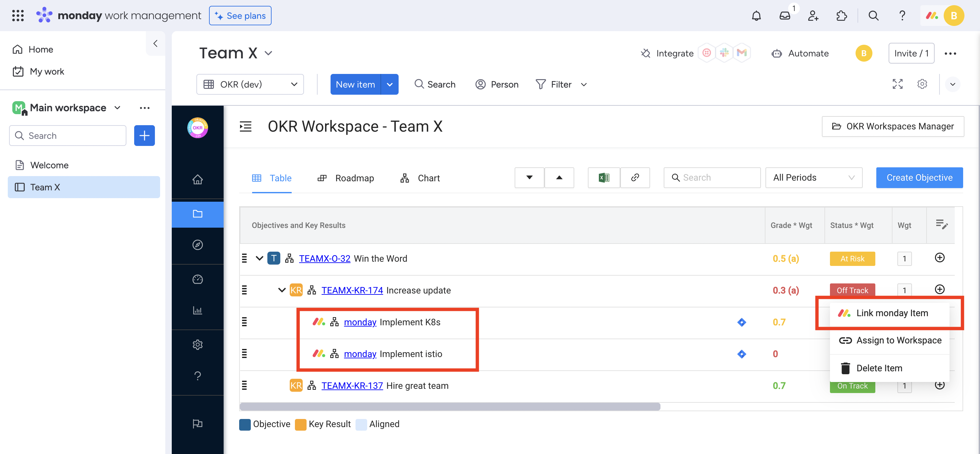Collapse the TEAMX-KR-174 key result row
Viewport: 980px width, 454px height.
click(282, 290)
